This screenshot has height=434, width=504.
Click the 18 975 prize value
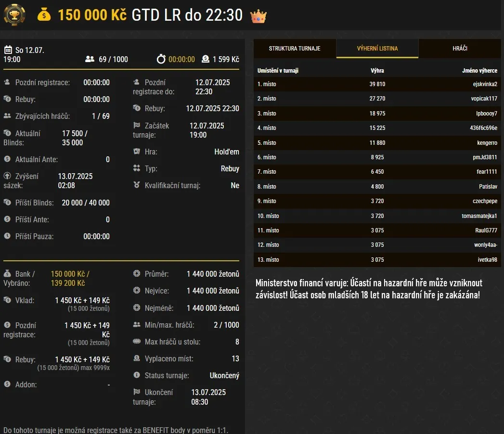(377, 114)
